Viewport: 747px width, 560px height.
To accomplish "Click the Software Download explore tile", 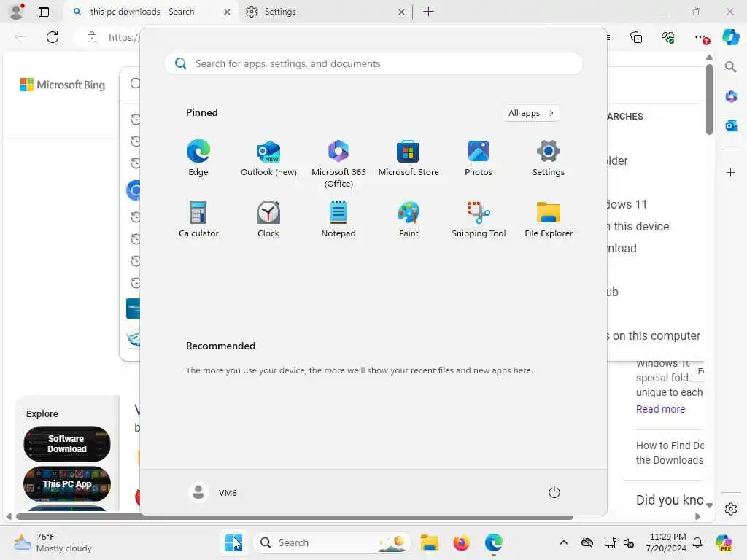I will point(66,444).
